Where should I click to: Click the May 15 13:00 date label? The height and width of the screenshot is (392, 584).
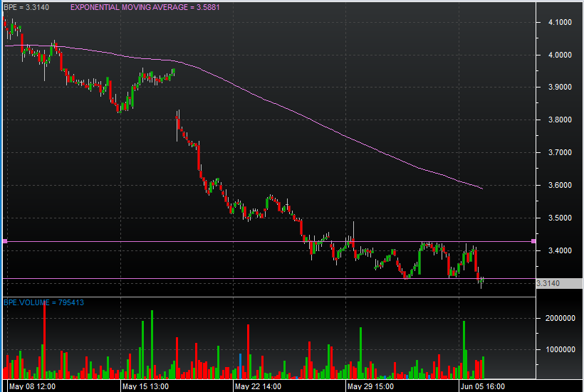coord(145,386)
